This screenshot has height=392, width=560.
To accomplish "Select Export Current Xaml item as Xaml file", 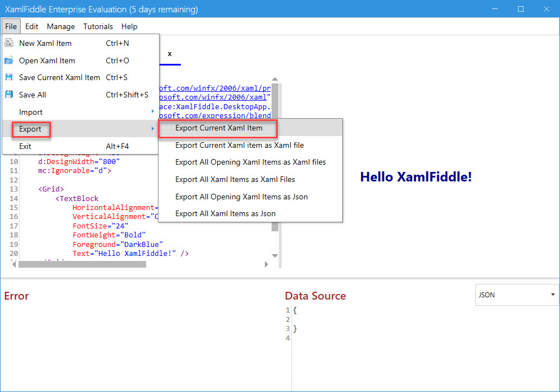I will point(250,145).
